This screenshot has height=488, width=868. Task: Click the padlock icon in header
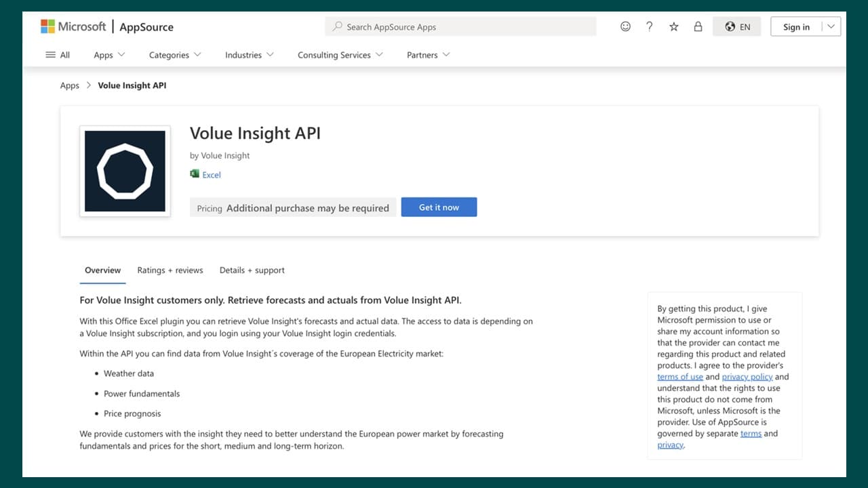point(698,26)
